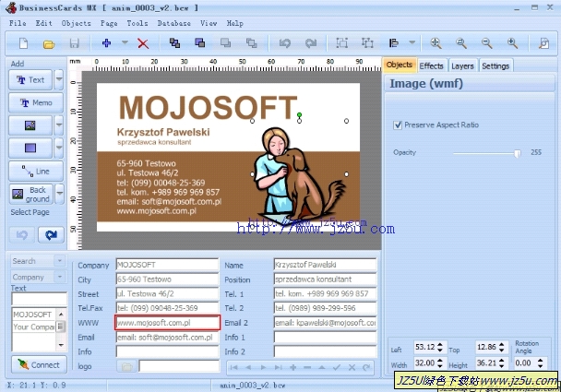Viewport: 561px width, 392px height.
Task: Switch to the Effects tab
Action: (431, 65)
